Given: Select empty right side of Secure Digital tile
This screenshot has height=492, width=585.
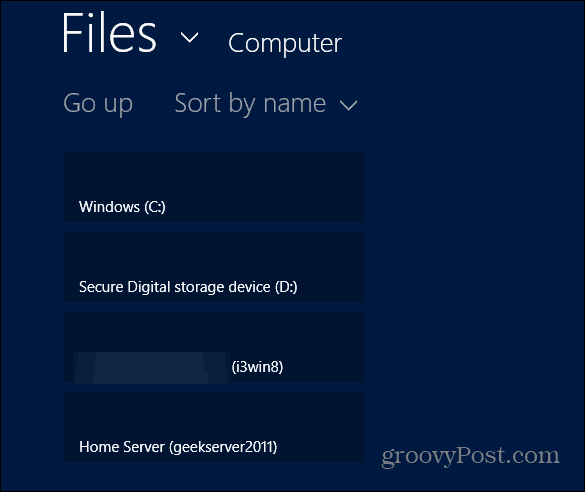Looking at the screenshot, I should (x=331, y=267).
